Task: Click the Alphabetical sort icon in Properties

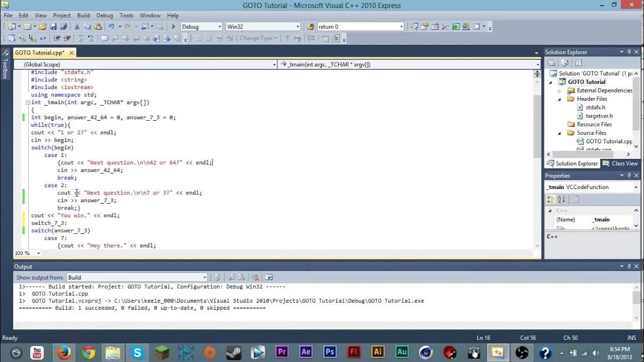Action: pyautogui.click(x=561, y=200)
